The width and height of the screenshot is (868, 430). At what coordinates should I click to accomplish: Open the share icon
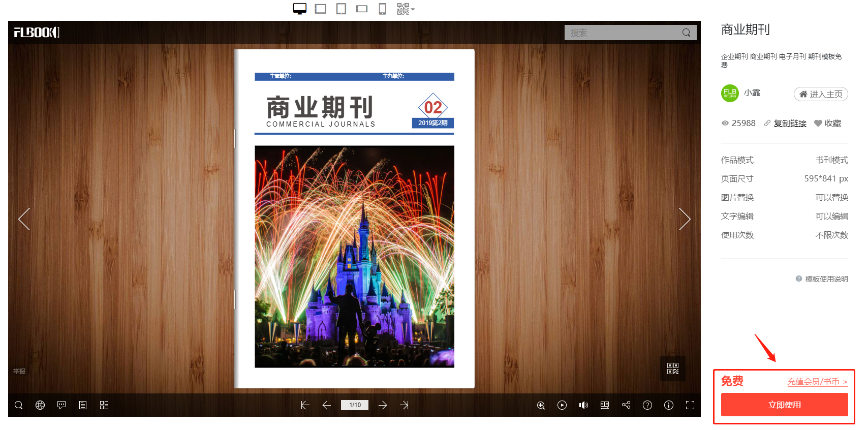[x=626, y=405]
